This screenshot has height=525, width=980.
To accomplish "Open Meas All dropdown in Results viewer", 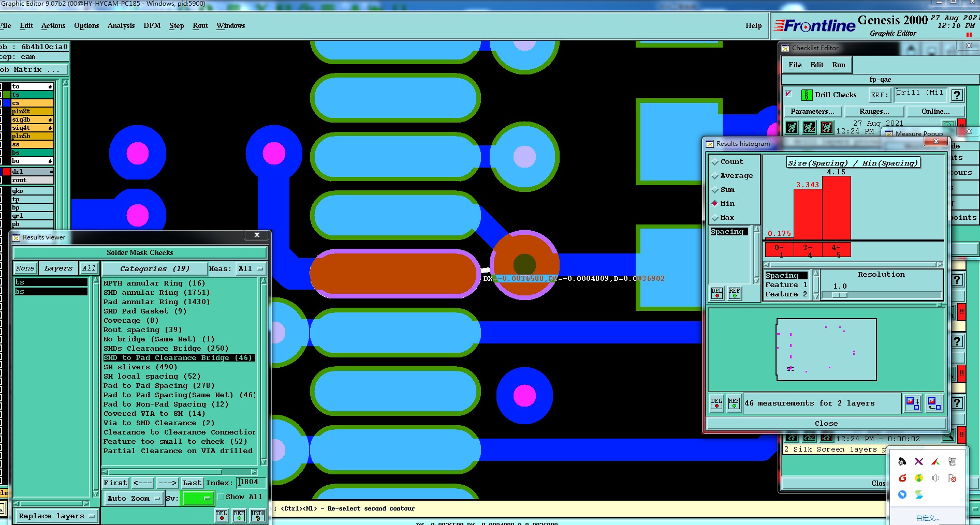I will tap(251, 269).
